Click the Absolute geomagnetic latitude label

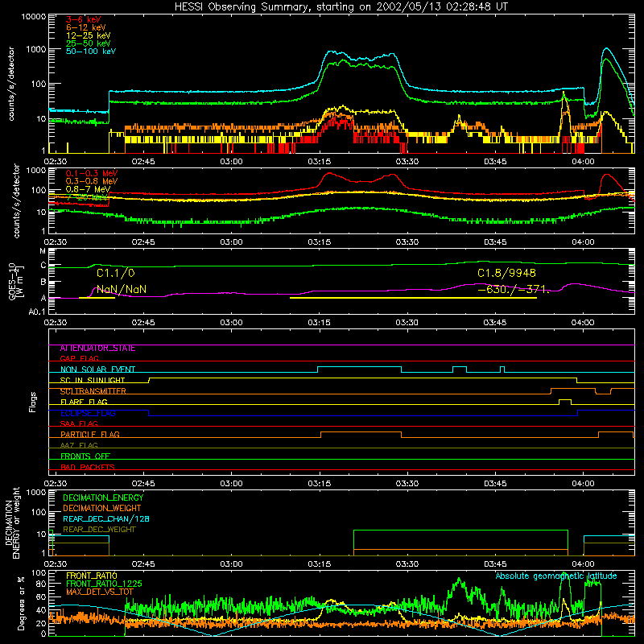click(556, 576)
